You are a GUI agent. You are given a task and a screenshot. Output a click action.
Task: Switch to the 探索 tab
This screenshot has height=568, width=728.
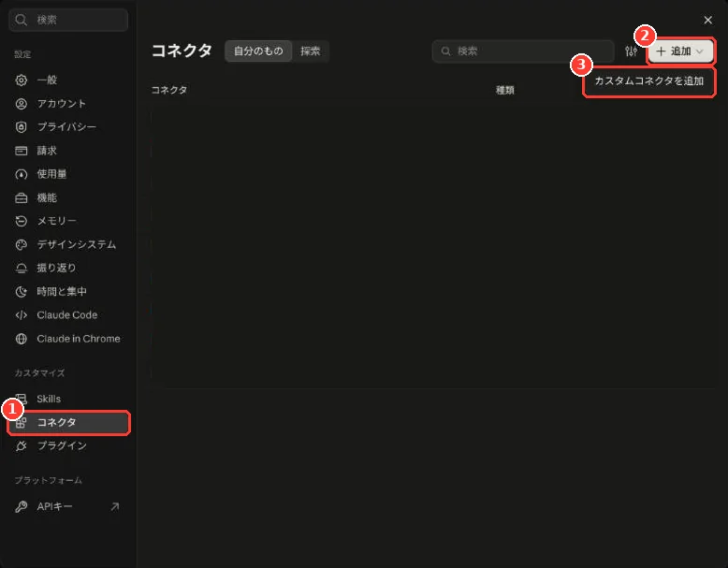(310, 51)
